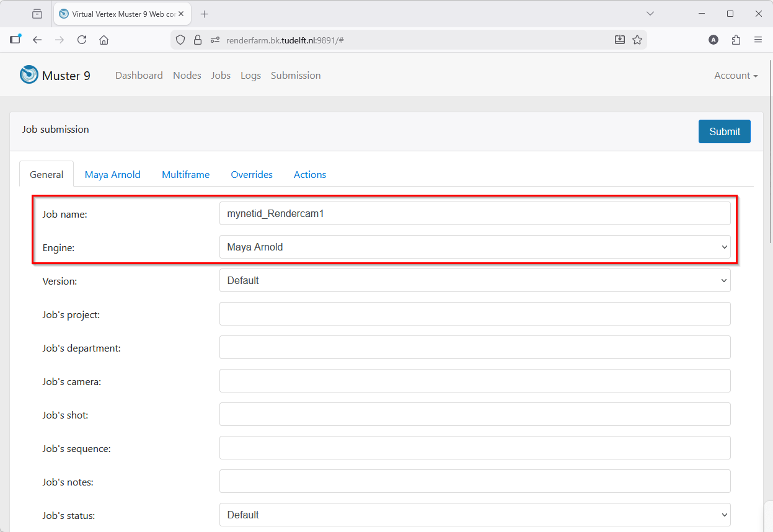
Task: Open the Firefox hamburger menu
Action: [758, 40]
